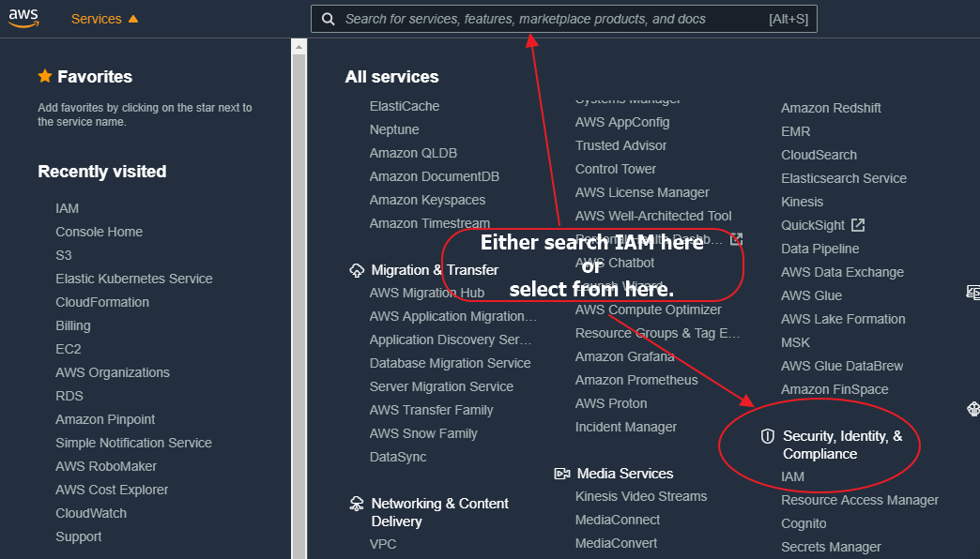Open CloudFormation from Recently visited

[x=102, y=302]
